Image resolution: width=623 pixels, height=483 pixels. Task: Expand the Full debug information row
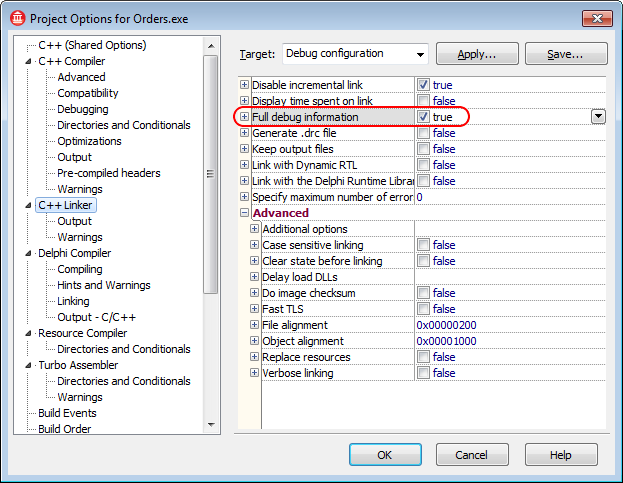(x=245, y=117)
